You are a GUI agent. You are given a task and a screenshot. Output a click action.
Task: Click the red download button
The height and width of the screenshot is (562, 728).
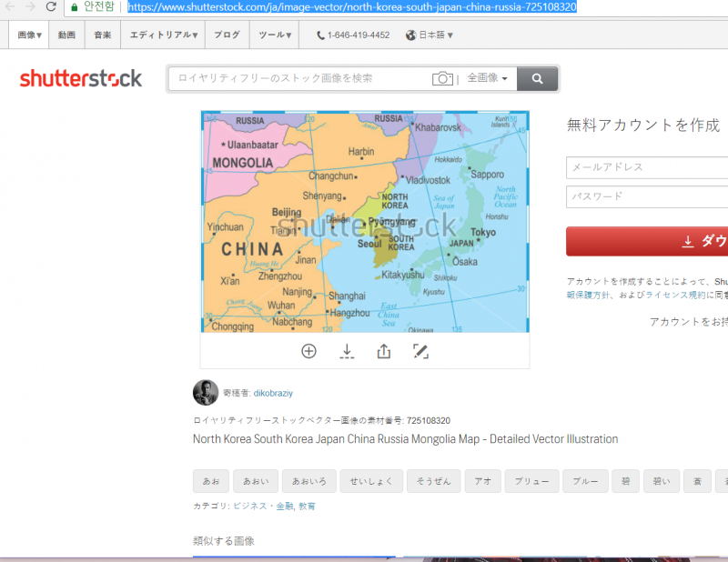point(648,241)
